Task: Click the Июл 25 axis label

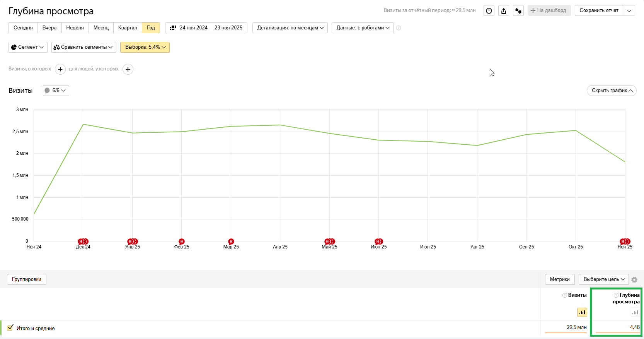Action: [428, 247]
